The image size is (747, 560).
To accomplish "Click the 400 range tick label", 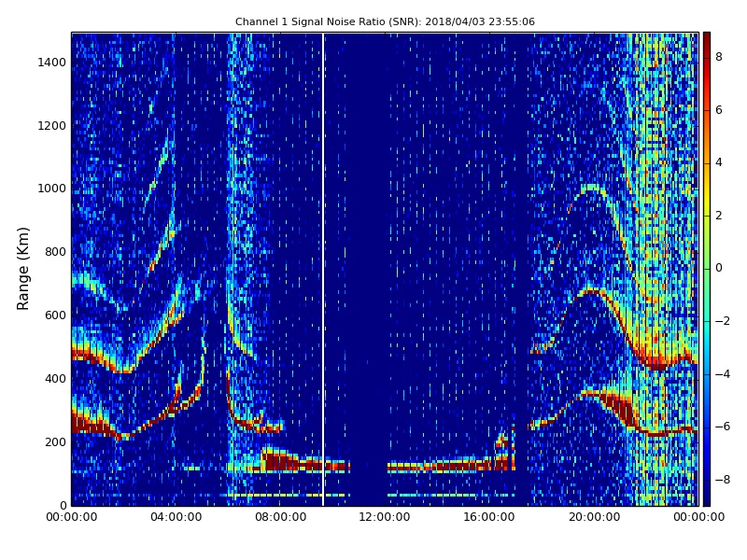I will 55,379.
